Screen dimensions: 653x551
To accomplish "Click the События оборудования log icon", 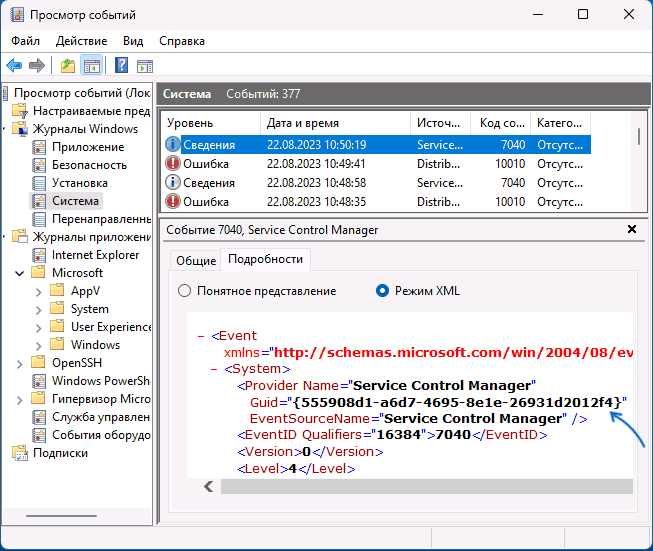I will click(39, 435).
